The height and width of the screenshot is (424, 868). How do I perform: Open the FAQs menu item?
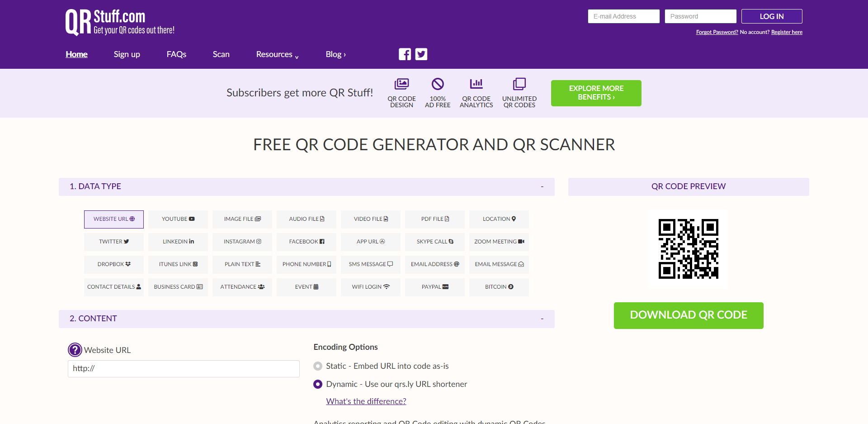click(x=176, y=54)
